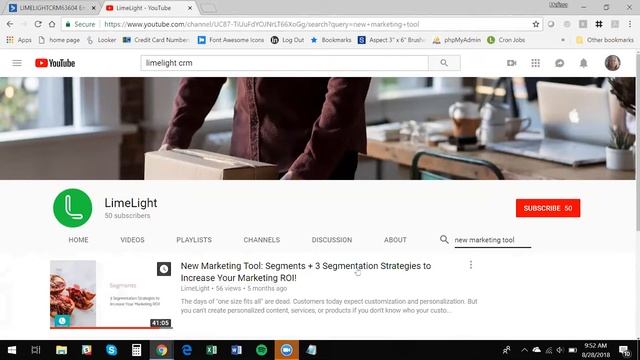Open the Action Center notifications icon
Image resolution: width=640 pixels, height=360 pixels.
(x=624, y=350)
